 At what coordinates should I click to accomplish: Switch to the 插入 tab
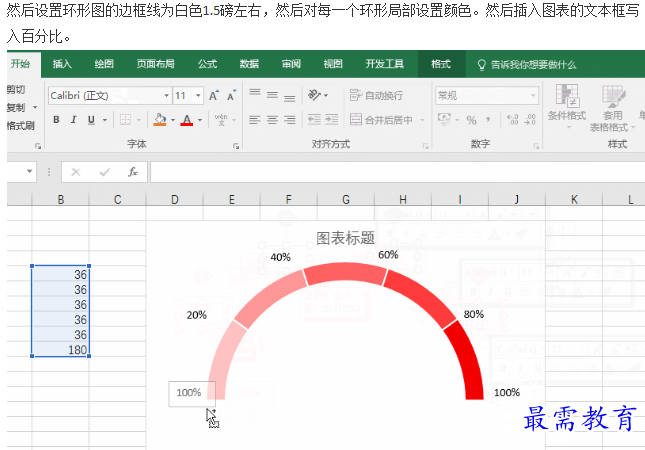[x=62, y=64]
